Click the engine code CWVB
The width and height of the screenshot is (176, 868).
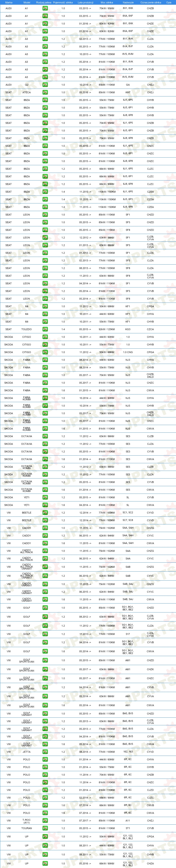(150, 805)
